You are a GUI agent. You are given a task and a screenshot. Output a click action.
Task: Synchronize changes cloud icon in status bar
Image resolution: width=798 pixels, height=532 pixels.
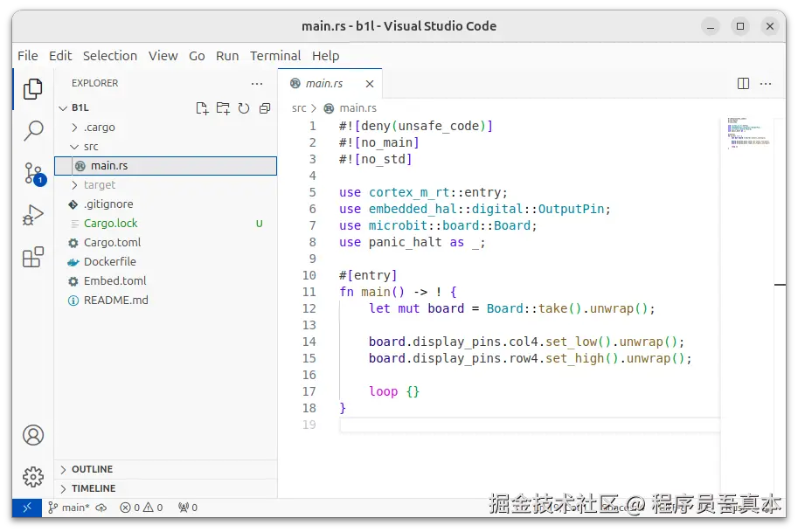[x=101, y=508]
